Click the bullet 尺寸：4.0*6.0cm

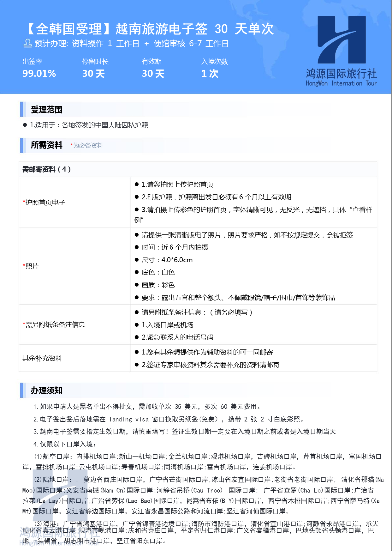pyautogui.click(x=163, y=260)
